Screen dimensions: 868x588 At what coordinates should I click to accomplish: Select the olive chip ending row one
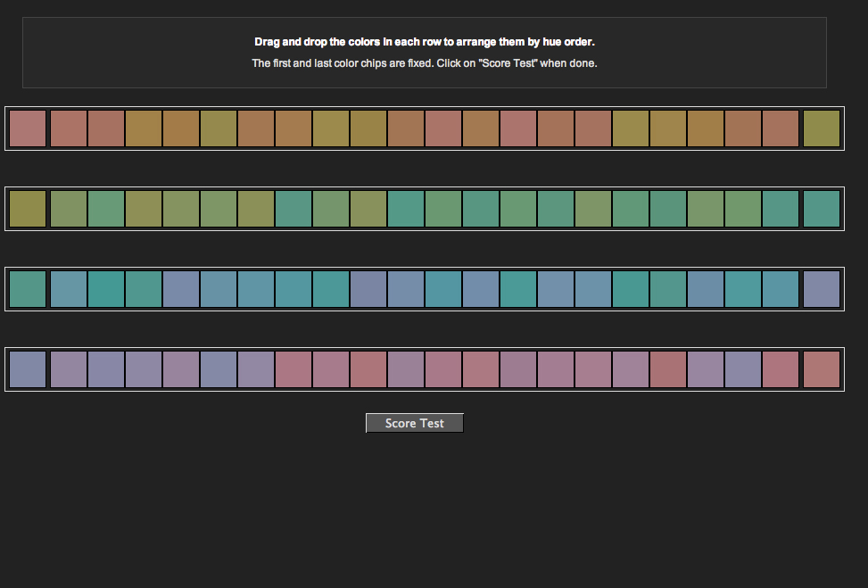click(x=823, y=128)
